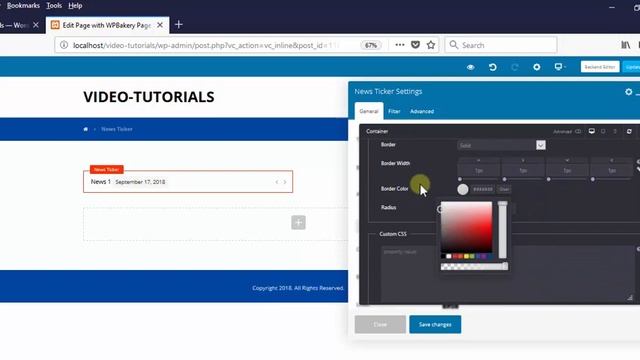
Task: Click the red News Ticker label badge
Action: 107,169
